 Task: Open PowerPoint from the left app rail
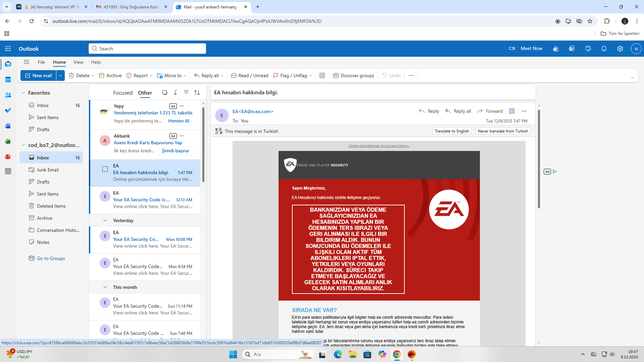tap(8, 157)
